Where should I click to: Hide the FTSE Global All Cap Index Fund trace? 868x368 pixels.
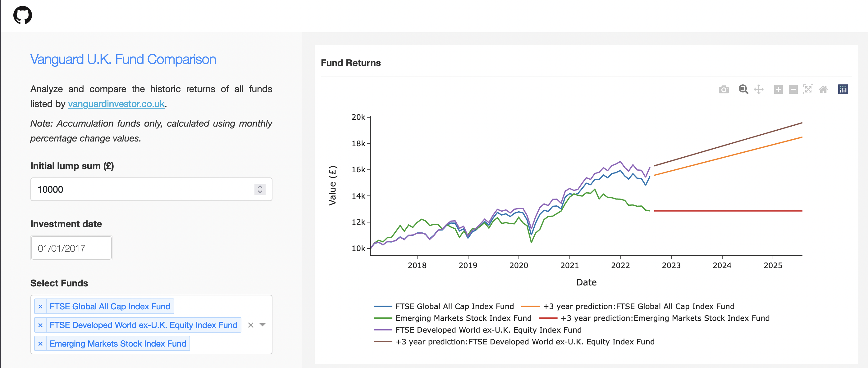pyautogui.click(x=454, y=306)
